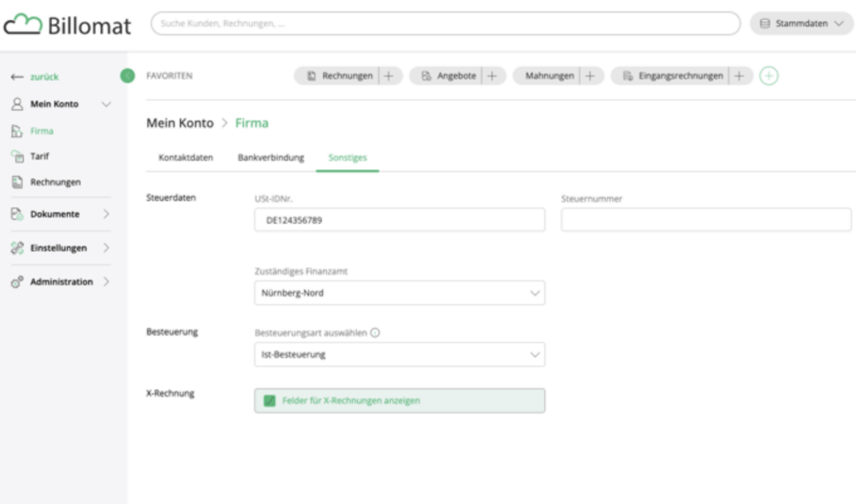
Task: Click the plus icon next to Angebote
Action: pyautogui.click(x=492, y=76)
